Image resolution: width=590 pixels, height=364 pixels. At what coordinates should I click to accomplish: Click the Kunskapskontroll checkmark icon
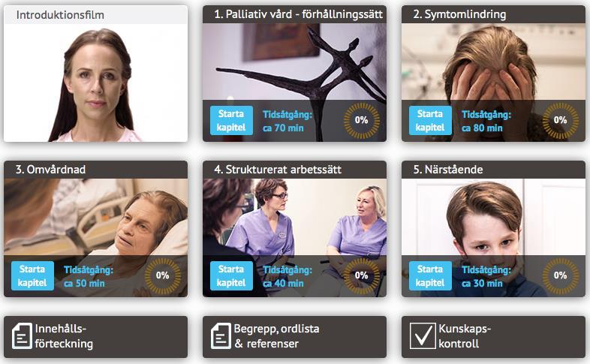tap(423, 336)
